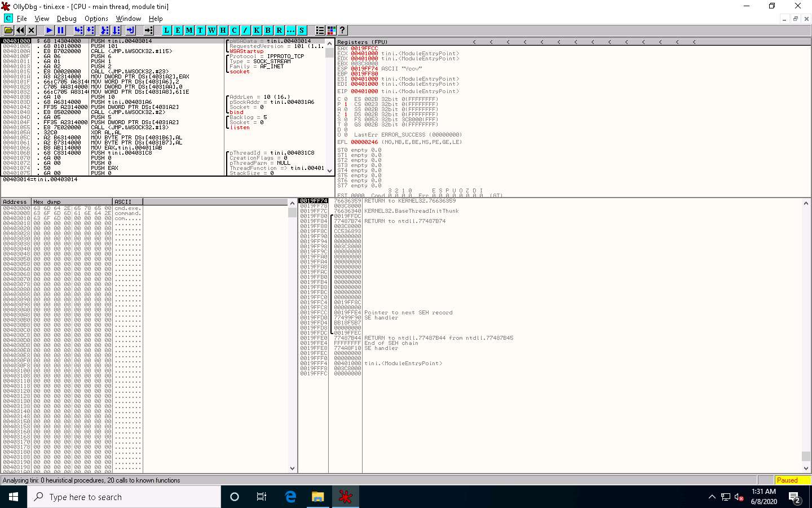Close the debugged program with the X icon
Screen dimensions: 812x508
click(32, 30)
